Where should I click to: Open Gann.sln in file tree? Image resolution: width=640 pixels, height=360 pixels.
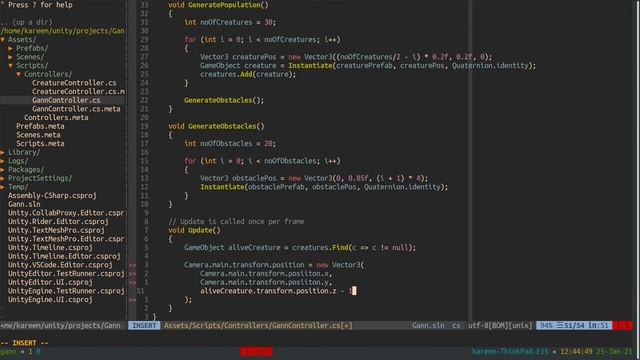point(24,204)
